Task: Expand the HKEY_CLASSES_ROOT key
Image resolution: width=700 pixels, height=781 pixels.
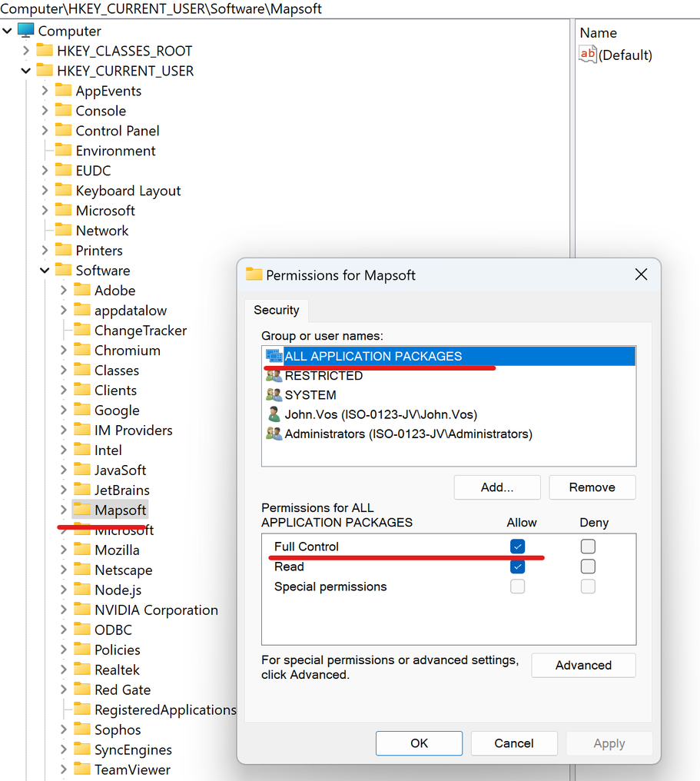Action: [x=26, y=51]
